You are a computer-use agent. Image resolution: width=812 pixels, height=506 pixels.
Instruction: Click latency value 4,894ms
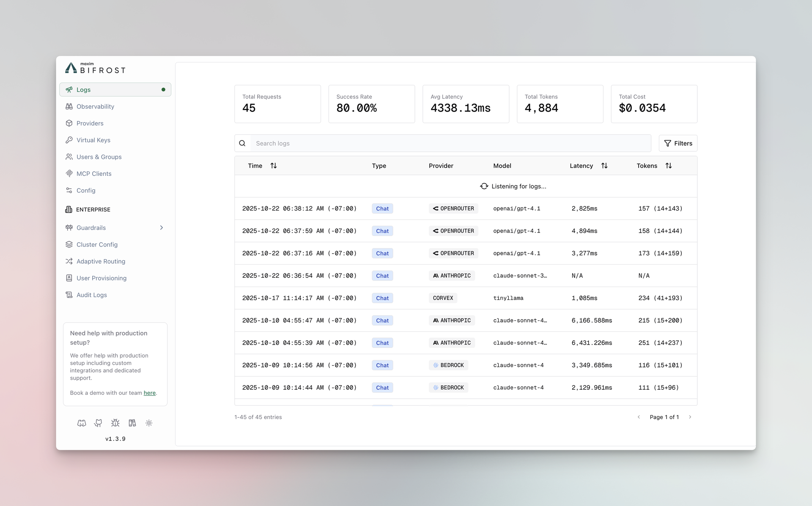[584, 231]
